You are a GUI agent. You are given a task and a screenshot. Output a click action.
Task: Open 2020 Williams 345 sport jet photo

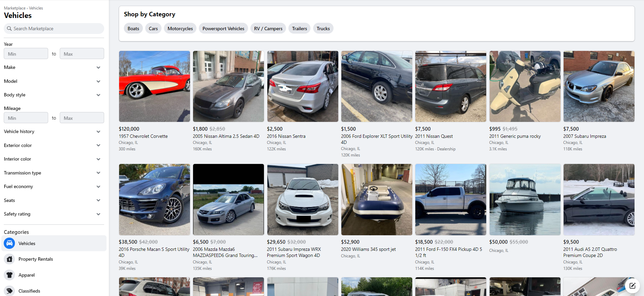[x=377, y=200]
